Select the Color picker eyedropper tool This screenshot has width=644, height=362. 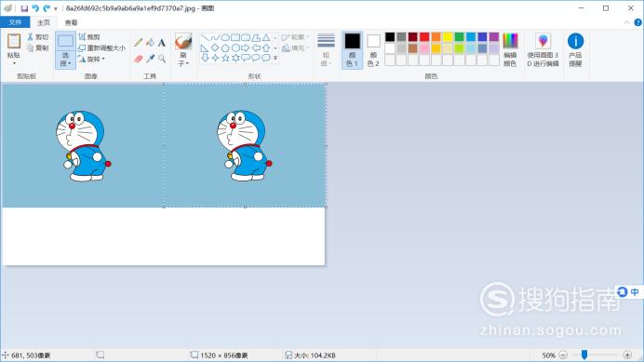pos(151,59)
